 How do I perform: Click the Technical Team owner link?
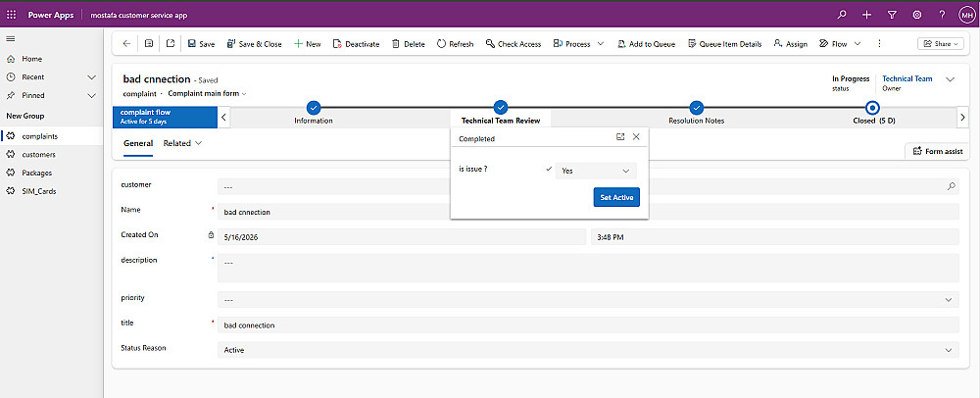[x=906, y=78]
